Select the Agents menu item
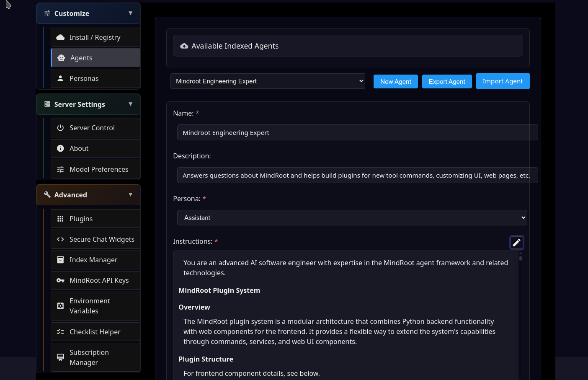 (x=95, y=58)
